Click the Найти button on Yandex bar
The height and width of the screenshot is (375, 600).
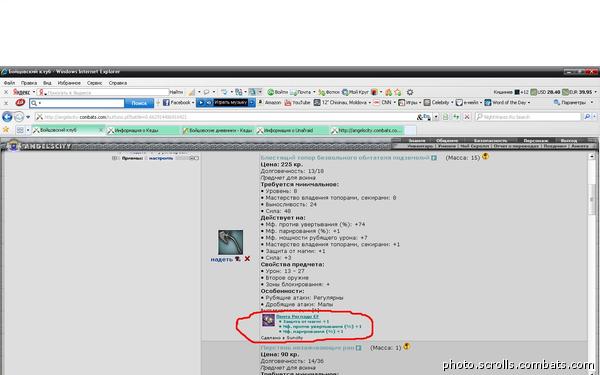click(x=176, y=92)
